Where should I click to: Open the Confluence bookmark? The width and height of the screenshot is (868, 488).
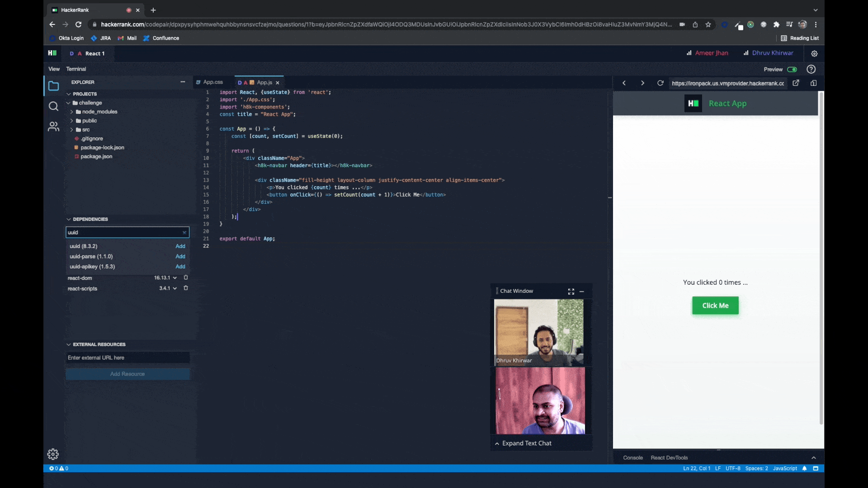pos(161,38)
